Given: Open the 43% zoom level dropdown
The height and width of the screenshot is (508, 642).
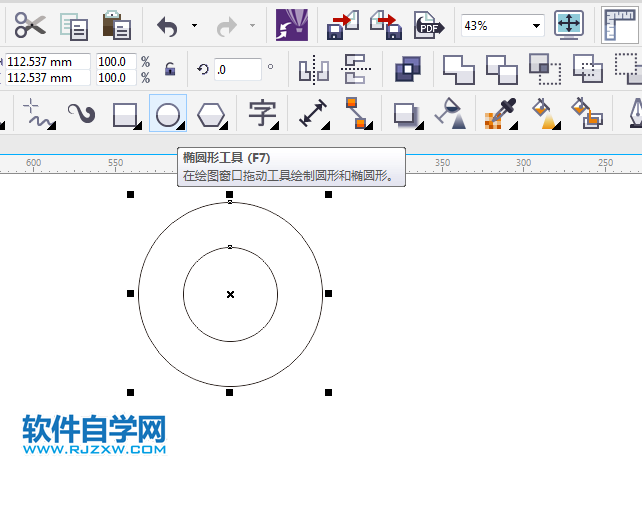Looking at the screenshot, I should (x=536, y=26).
